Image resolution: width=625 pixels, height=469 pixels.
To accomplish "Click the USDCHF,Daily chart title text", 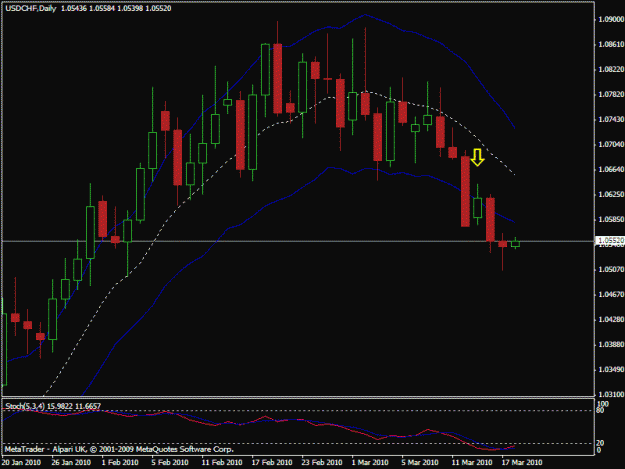I will coord(31,8).
